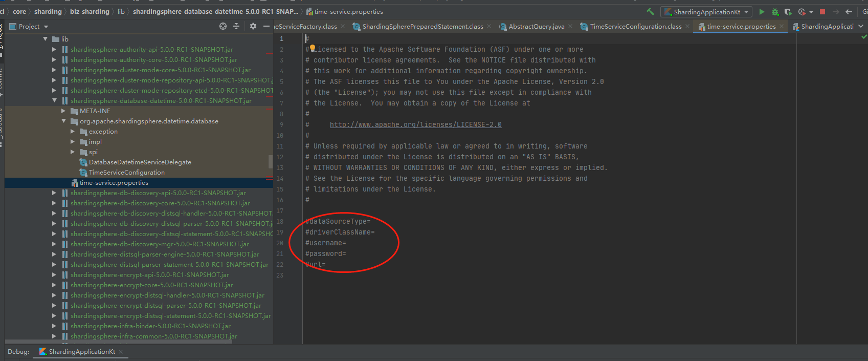Select time-service.properties in project tree

click(x=114, y=182)
